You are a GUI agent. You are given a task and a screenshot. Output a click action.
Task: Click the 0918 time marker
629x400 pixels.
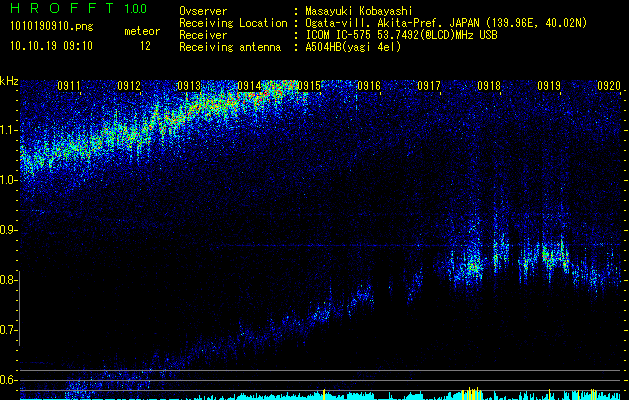pyautogui.click(x=489, y=86)
